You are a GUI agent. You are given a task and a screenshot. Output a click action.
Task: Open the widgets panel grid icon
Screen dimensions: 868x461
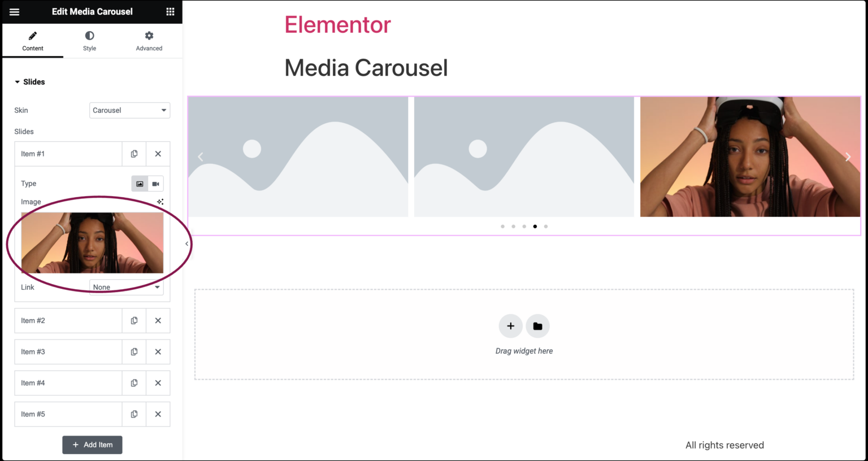(170, 11)
